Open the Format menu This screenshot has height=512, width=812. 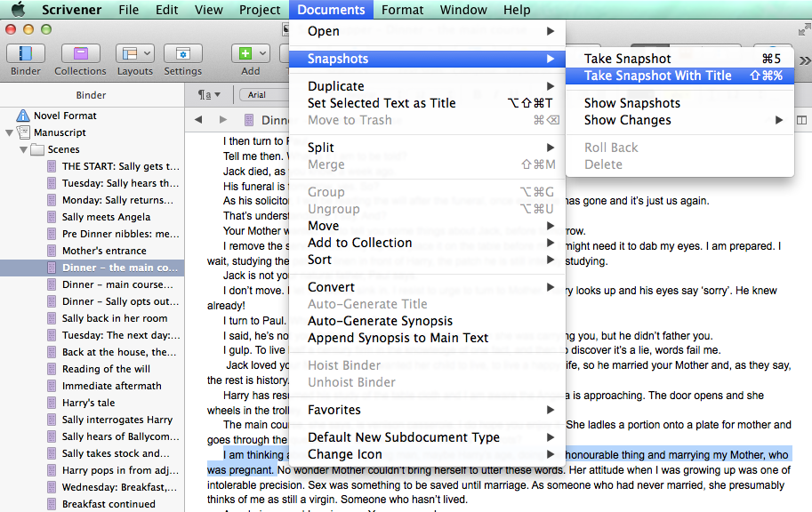402,10
